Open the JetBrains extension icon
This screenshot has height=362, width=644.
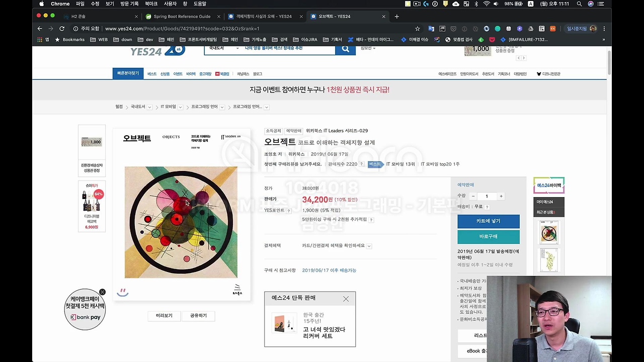[x=442, y=29]
